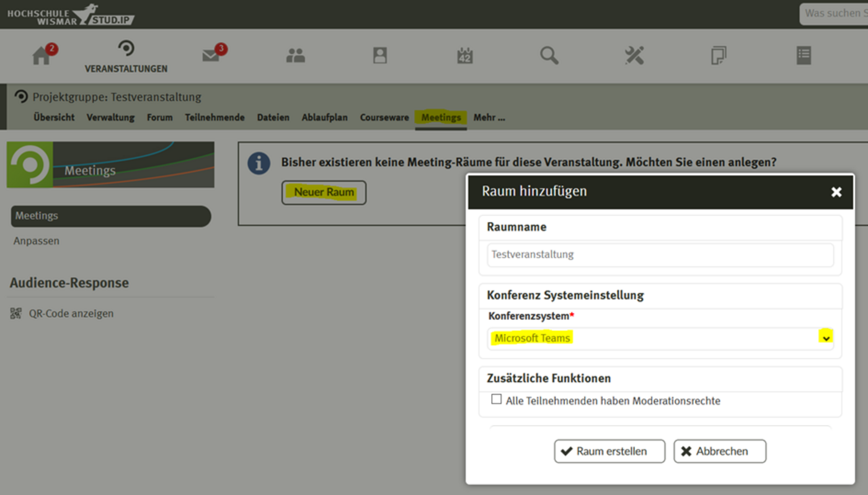Click the Abbrechen button

(x=720, y=451)
